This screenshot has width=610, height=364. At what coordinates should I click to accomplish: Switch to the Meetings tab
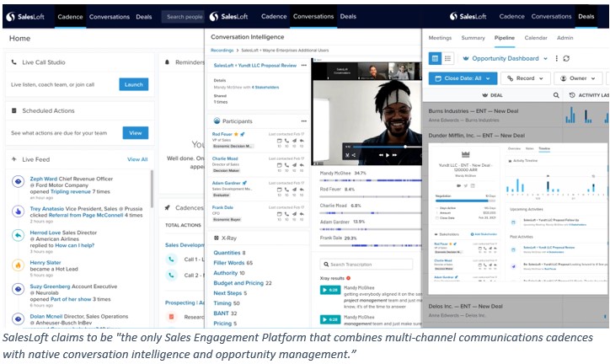click(x=440, y=38)
